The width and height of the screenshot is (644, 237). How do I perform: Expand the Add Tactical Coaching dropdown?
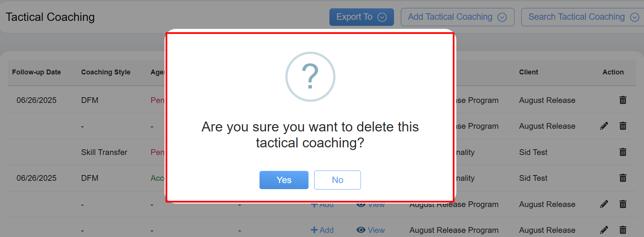457,17
